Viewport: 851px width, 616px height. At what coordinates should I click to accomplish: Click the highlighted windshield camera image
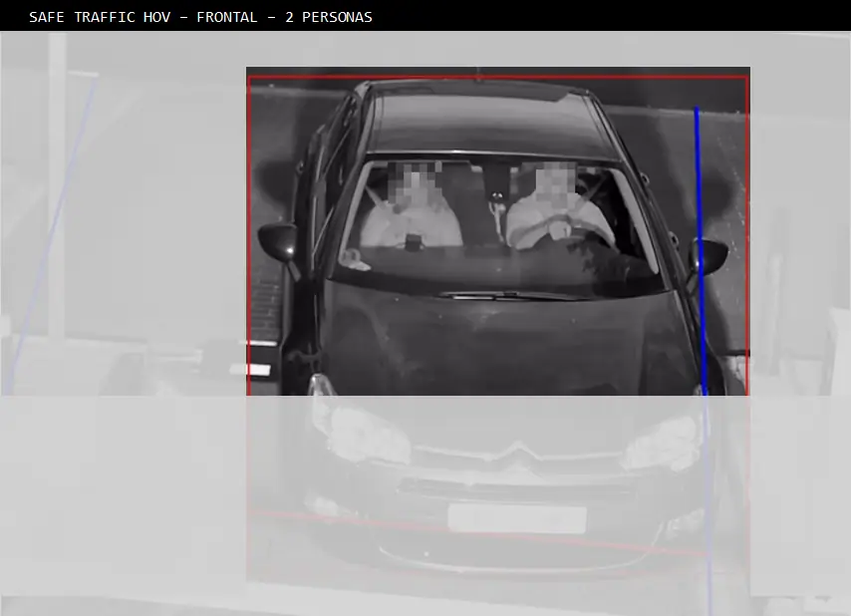point(498,231)
